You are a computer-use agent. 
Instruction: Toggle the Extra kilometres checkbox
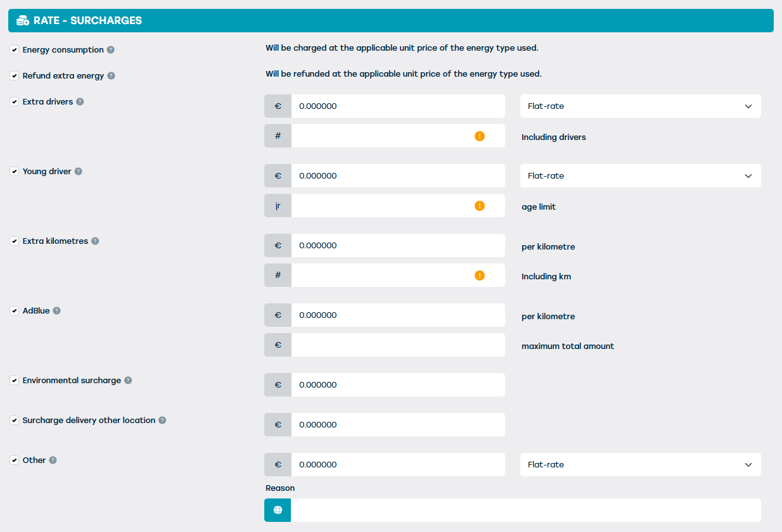(x=15, y=241)
